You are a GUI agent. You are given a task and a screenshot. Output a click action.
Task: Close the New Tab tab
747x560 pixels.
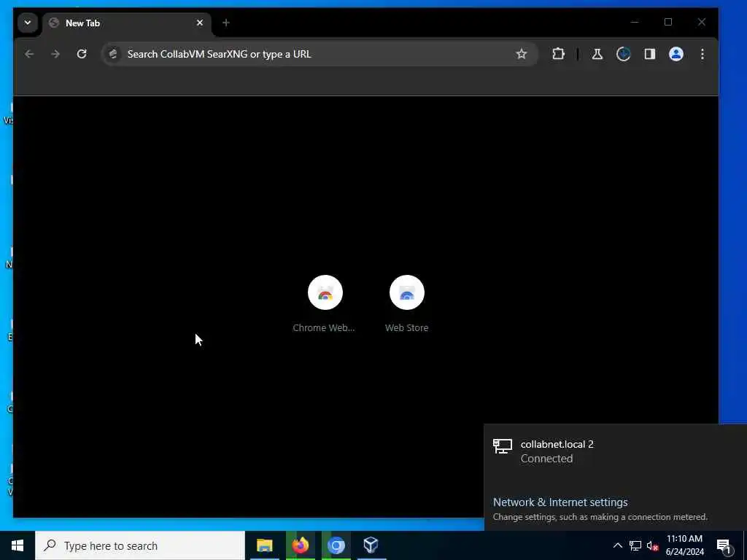point(200,23)
